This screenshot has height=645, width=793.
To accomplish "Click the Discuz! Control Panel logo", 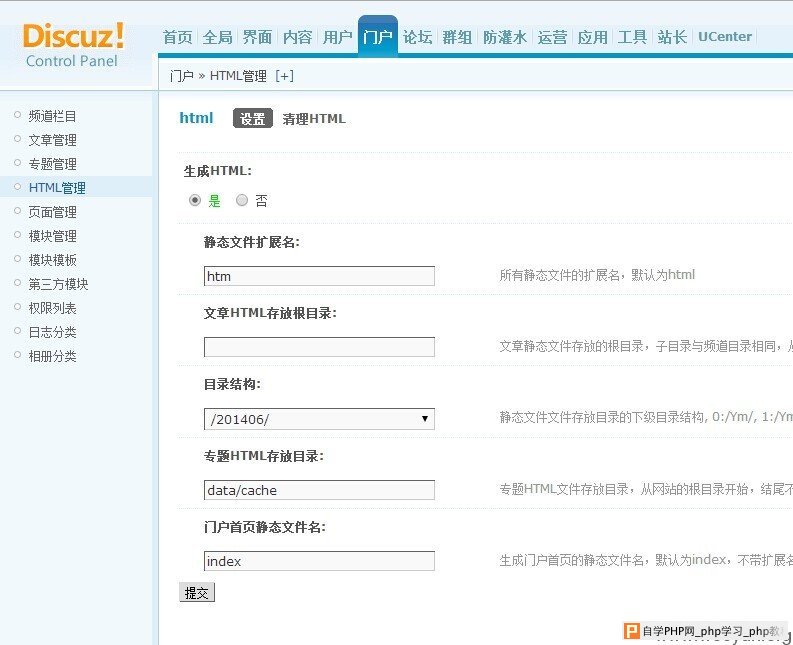I will tap(73, 45).
